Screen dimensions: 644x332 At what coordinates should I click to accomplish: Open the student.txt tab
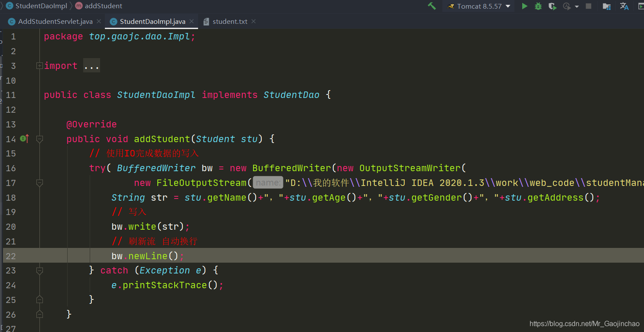pyautogui.click(x=230, y=21)
